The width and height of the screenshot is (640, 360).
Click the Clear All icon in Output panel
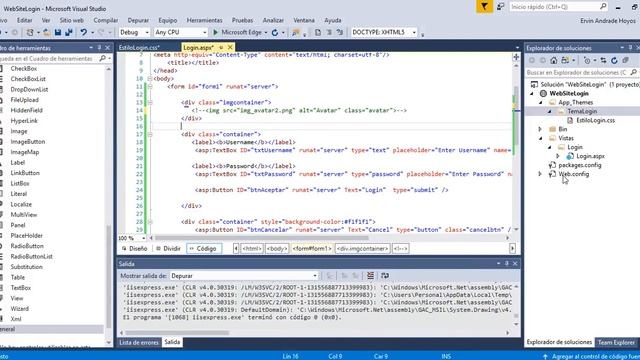370,276
